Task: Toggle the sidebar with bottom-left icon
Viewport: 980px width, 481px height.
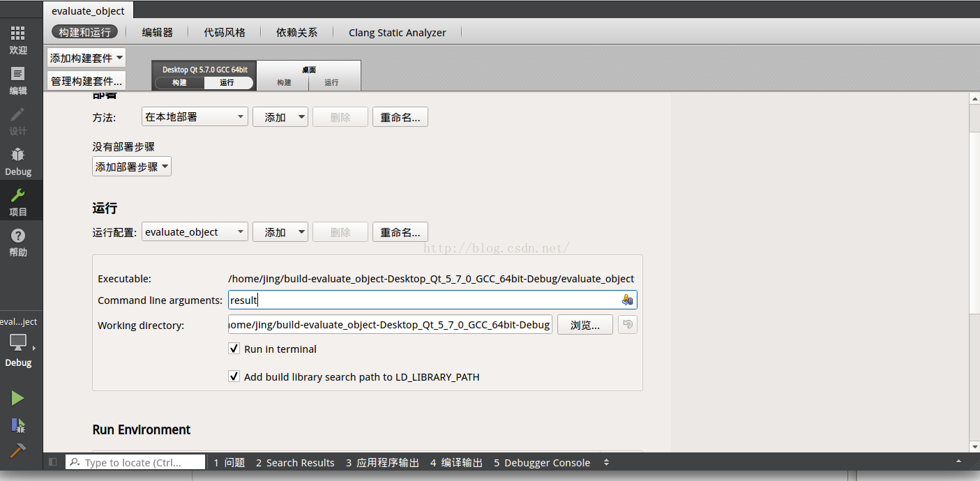Action: point(53,462)
